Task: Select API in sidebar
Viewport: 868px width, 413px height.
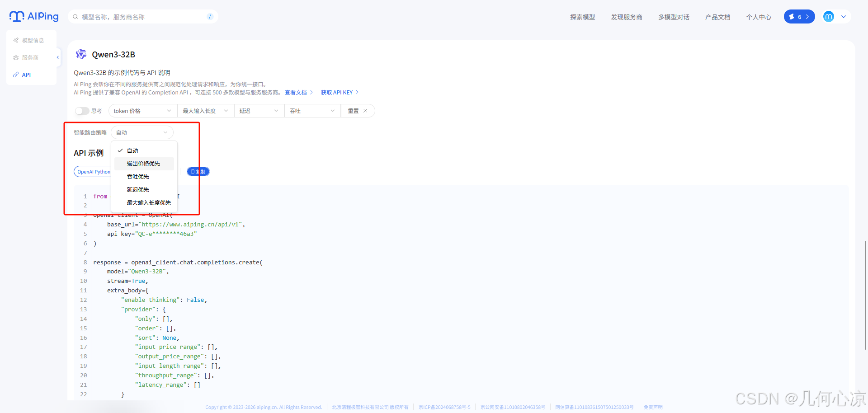Action: click(x=23, y=75)
